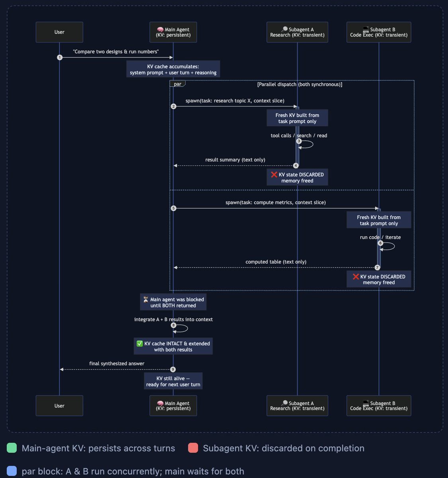Select the top User participant box
The image size is (448, 478).
click(59, 32)
